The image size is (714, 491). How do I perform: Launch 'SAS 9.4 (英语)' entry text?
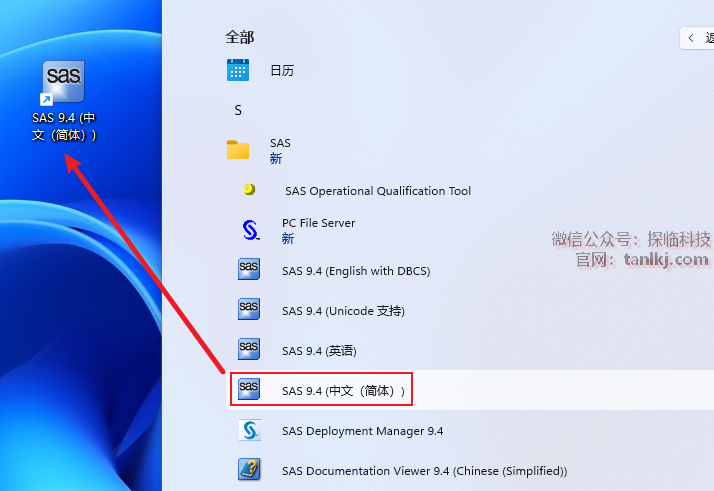click(319, 351)
